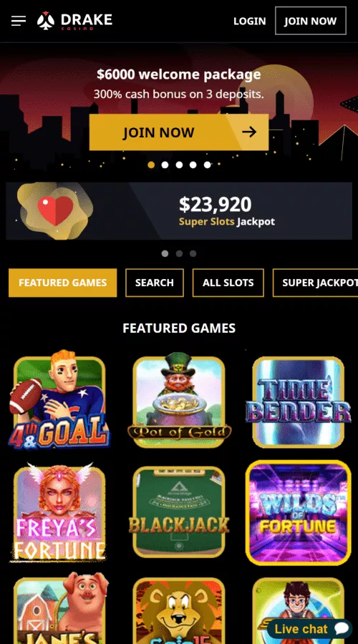The height and width of the screenshot is (644, 358).
Task: Start the Blackjack table game
Action: tap(179, 512)
